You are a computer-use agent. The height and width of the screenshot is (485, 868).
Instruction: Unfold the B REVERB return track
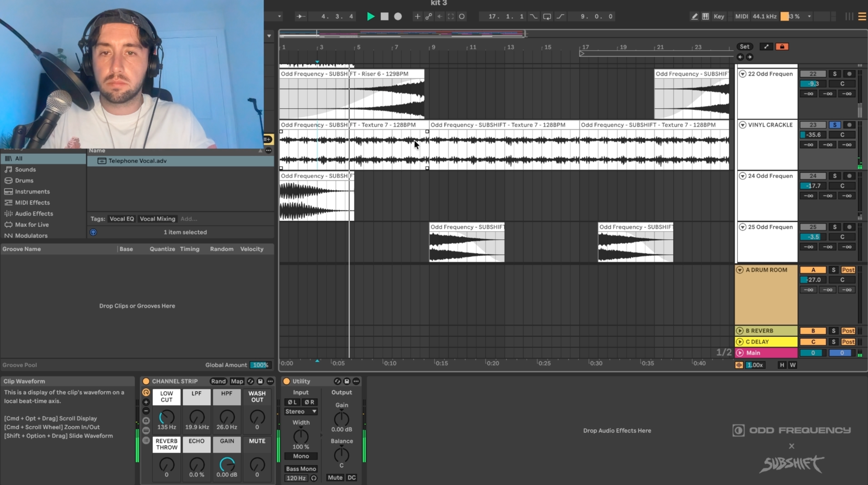click(740, 330)
